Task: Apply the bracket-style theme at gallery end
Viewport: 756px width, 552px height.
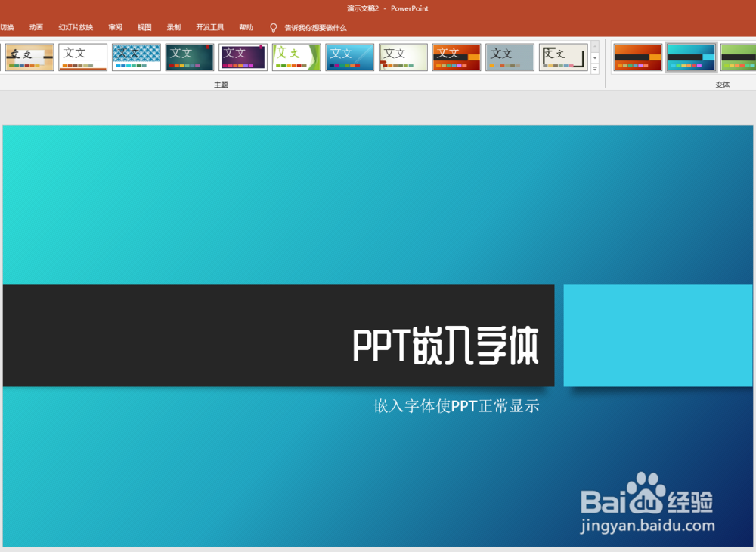Action: pyautogui.click(x=562, y=57)
